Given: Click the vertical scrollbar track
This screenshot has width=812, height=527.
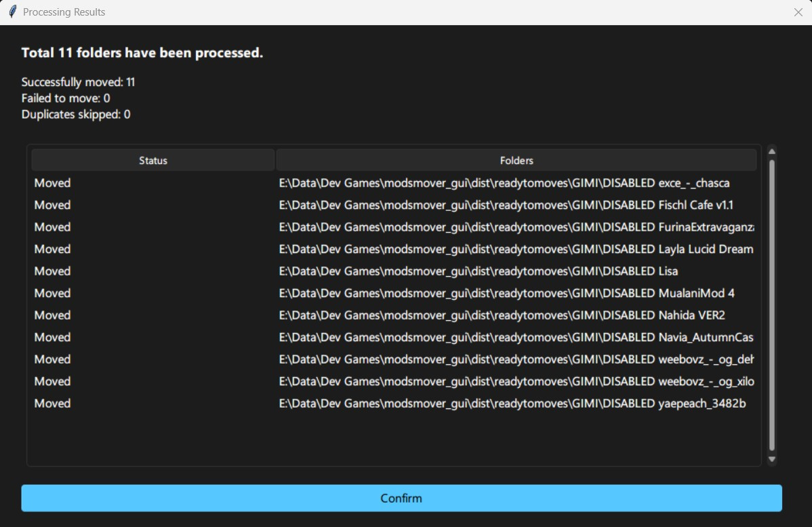Looking at the screenshot, I should (x=772, y=305).
